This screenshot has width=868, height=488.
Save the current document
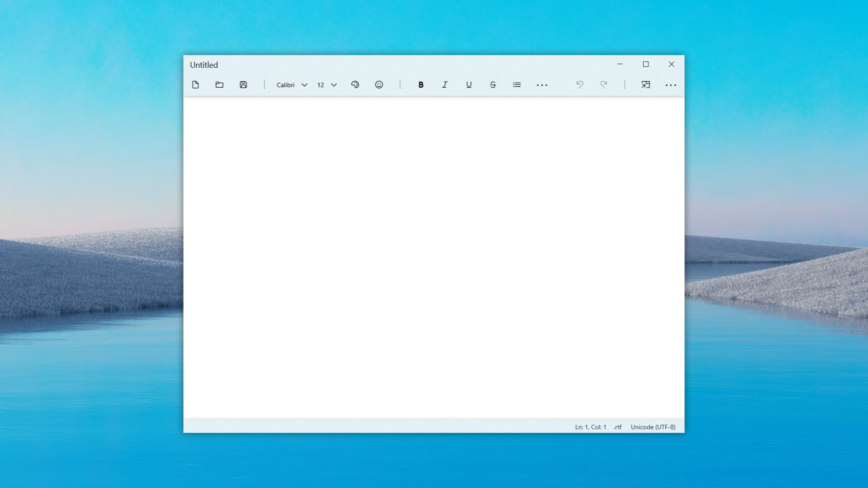(x=243, y=84)
